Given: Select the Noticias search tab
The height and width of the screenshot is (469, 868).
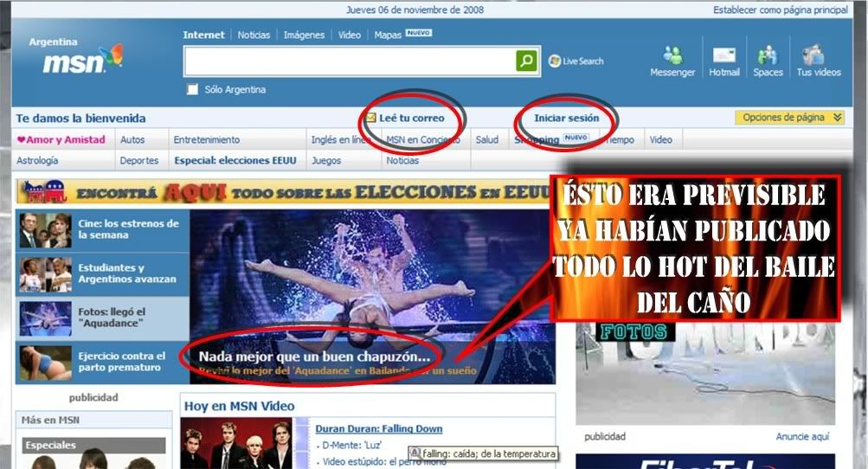Looking at the screenshot, I should (x=254, y=35).
